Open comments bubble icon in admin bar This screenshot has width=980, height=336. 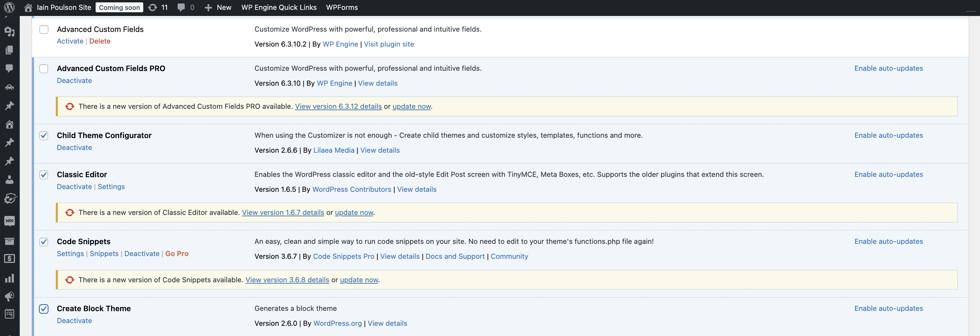coord(181,7)
